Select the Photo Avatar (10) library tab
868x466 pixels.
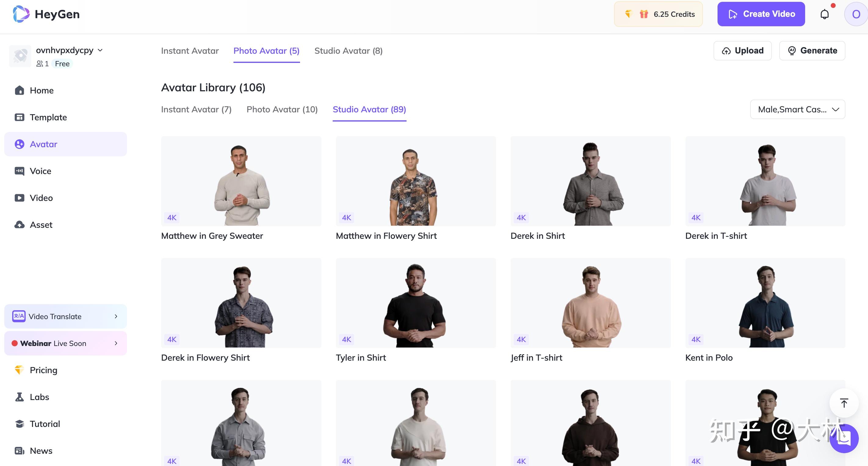(x=282, y=110)
